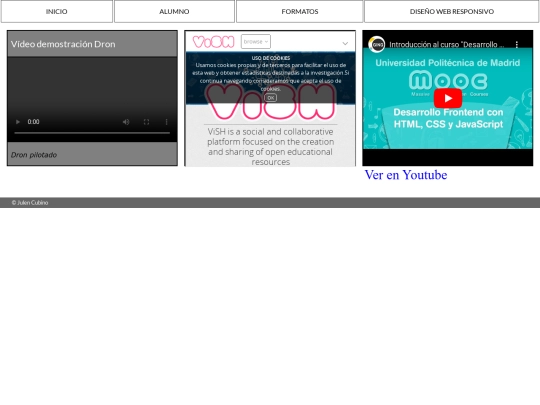
Task: Click the 'Vídeo demostración Dron' heading
Action: click(63, 44)
